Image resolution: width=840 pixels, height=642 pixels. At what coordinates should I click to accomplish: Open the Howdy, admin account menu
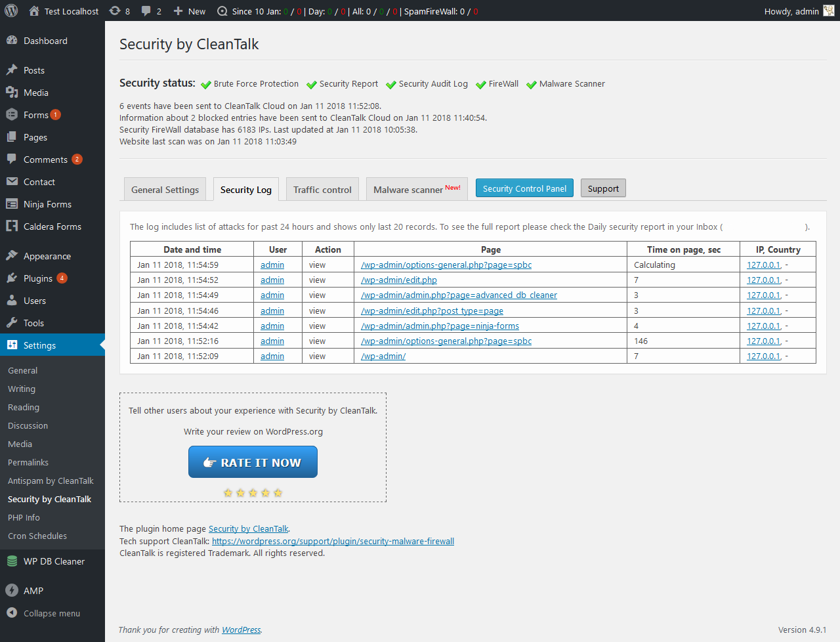[791, 11]
